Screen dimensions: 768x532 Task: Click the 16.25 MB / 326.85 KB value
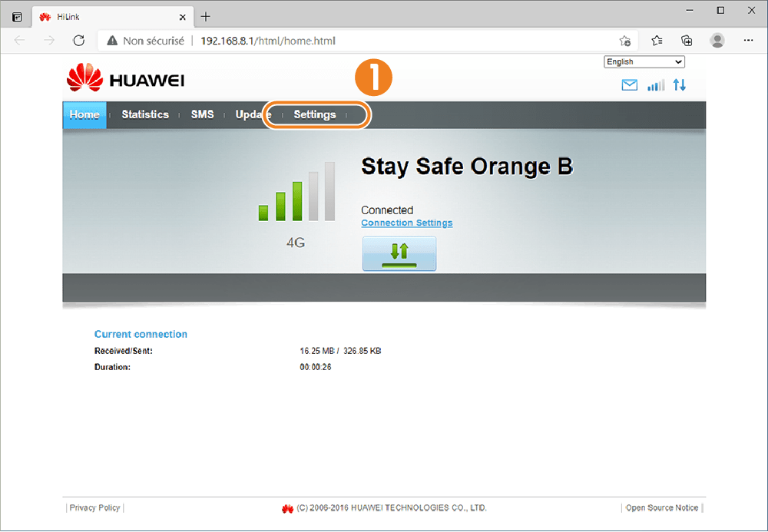pyautogui.click(x=340, y=351)
